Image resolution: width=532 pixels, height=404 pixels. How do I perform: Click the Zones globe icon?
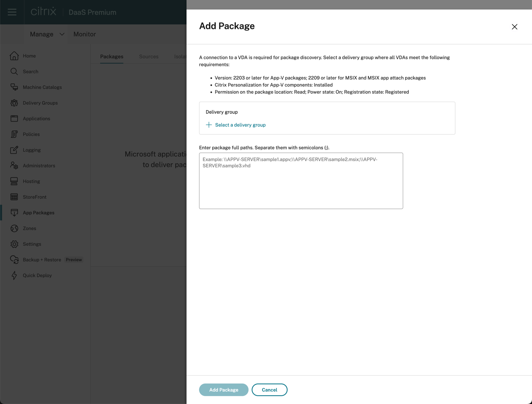point(14,228)
